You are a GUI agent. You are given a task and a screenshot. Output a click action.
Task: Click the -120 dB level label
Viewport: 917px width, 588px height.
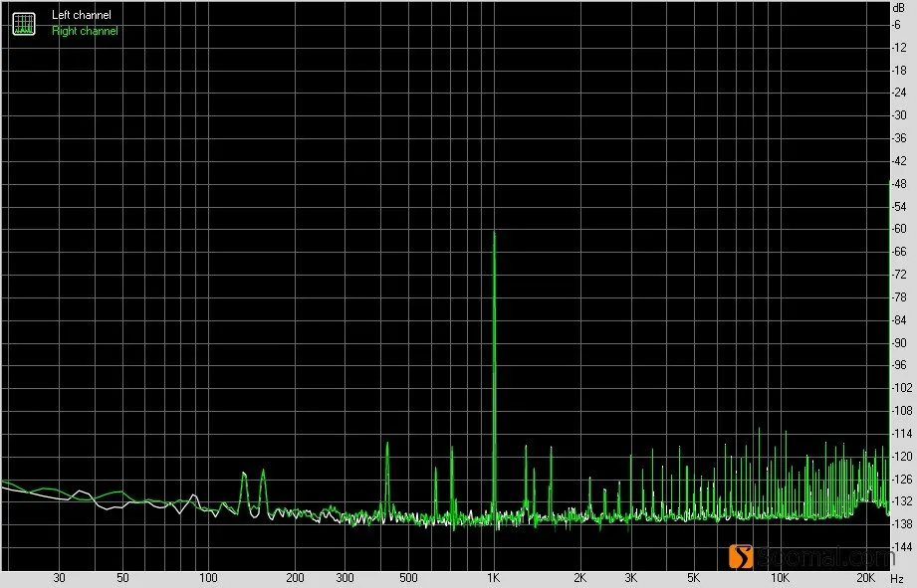coord(901,457)
